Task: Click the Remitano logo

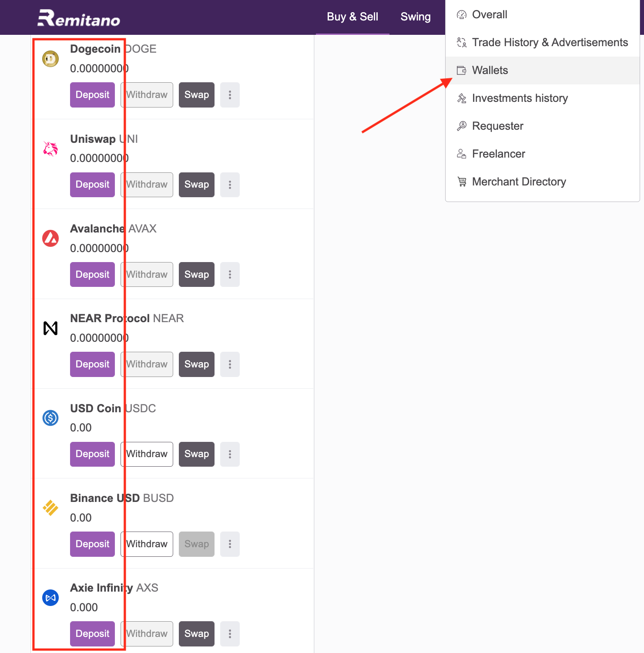Action: pyautogui.click(x=79, y=18)
